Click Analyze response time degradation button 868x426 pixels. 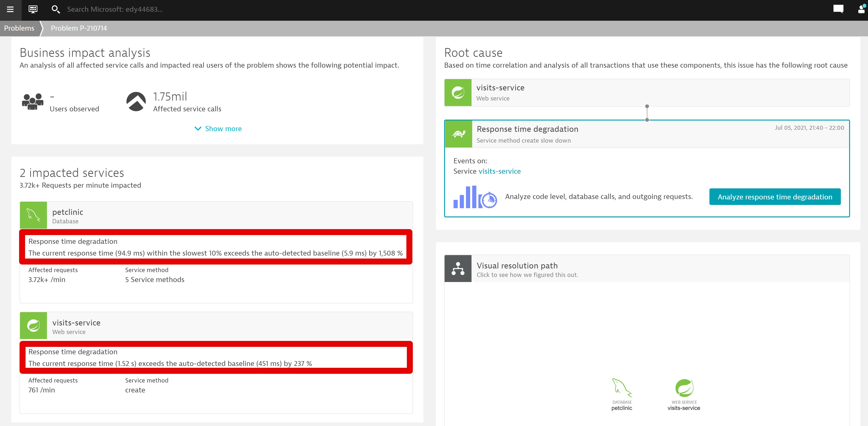pyautogui.click(x=775, y=197)
